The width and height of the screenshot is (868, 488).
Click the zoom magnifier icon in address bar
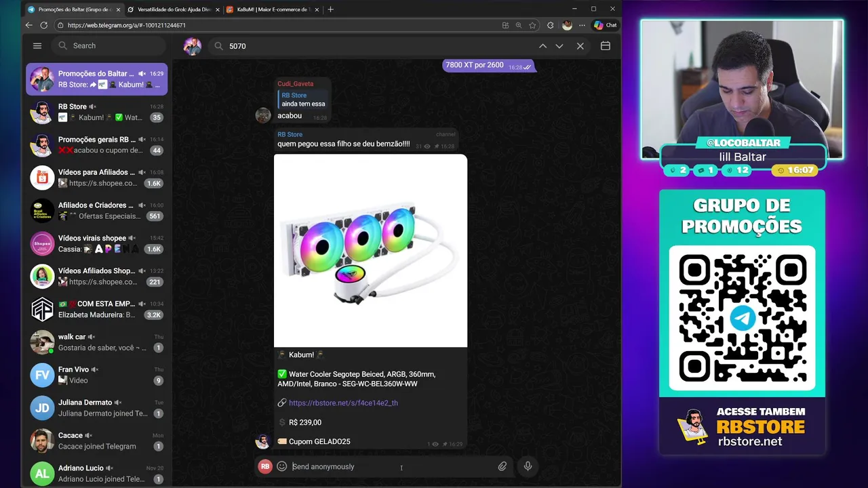point(519,25)
